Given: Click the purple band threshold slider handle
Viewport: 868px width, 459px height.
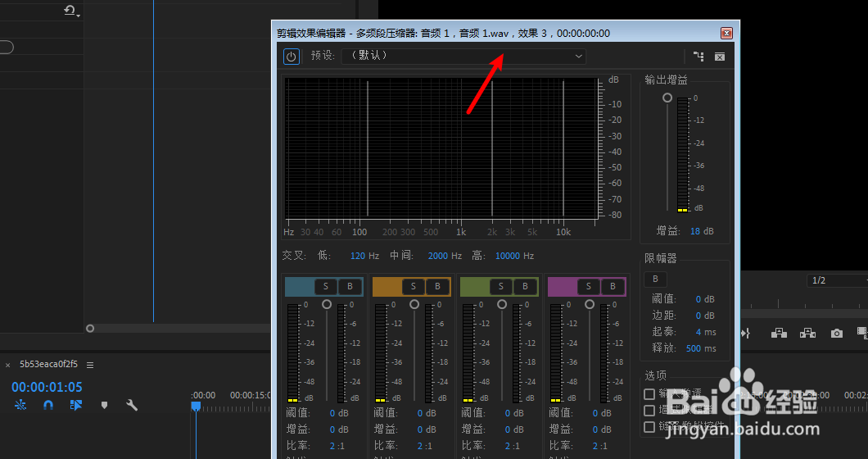Looking at the screenshot, I should [x=589, y=304].
